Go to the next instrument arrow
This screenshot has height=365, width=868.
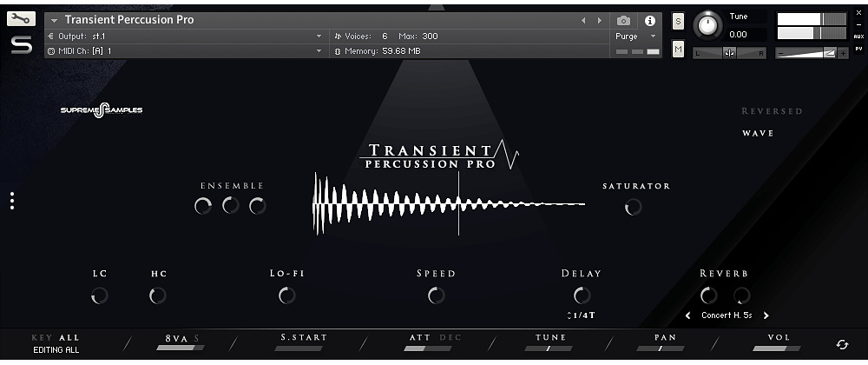[600, 21]
